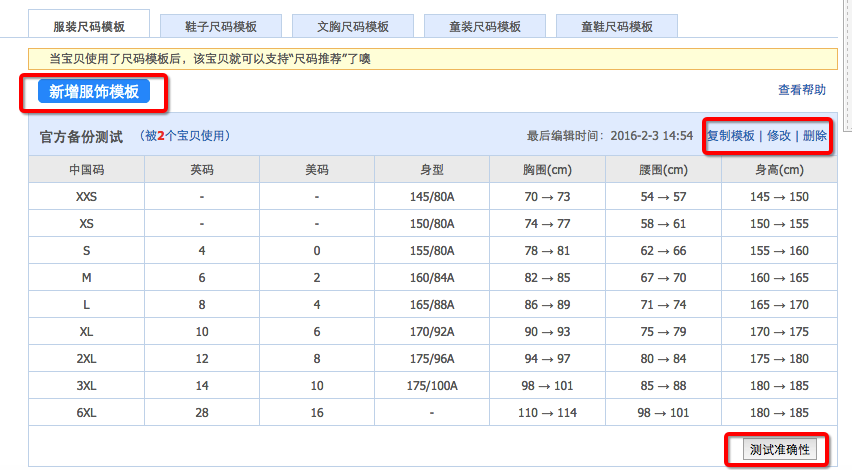Screen dimensions: 852x470
Task: Click the 官方备份测试 template title
Action: pos(81,137)
